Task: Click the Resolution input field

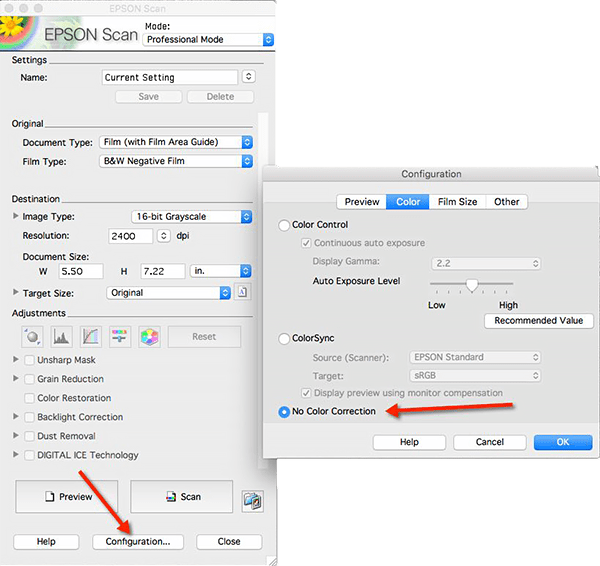Action: (x=130, y=236)
